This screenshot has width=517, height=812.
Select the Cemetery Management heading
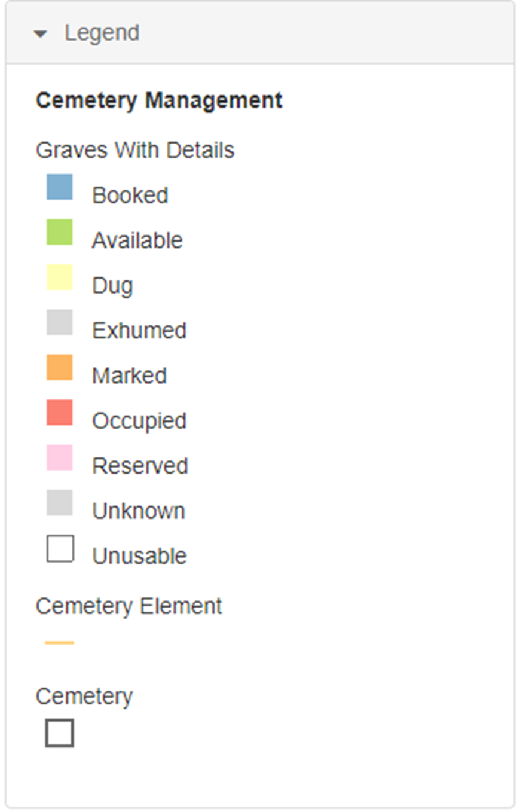159,100
